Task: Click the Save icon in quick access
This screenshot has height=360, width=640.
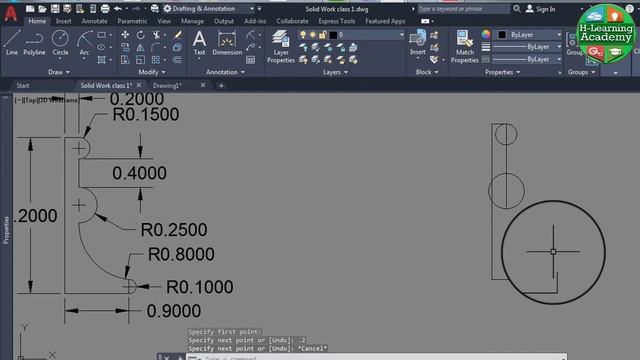Action: click(55, 9)
